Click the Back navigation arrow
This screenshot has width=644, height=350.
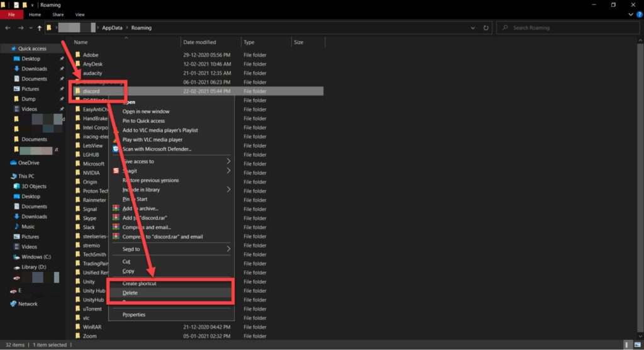(x=8, y=28)
